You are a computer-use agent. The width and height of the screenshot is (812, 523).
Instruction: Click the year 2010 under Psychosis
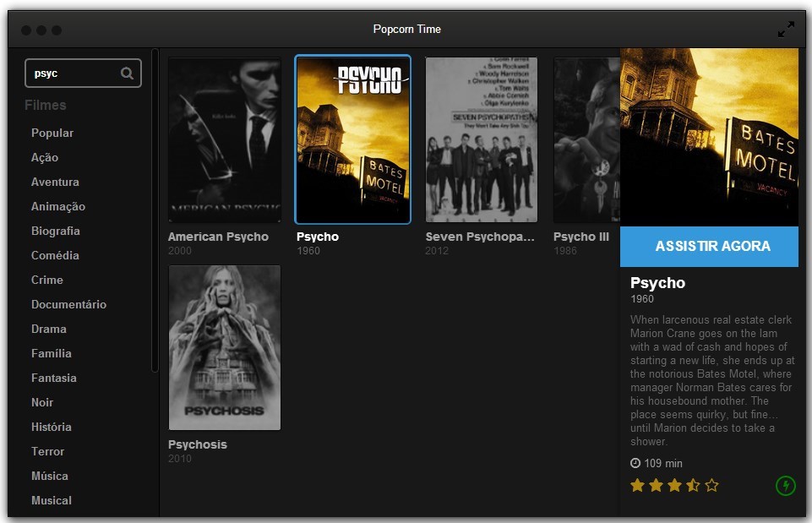click(180, 458)
